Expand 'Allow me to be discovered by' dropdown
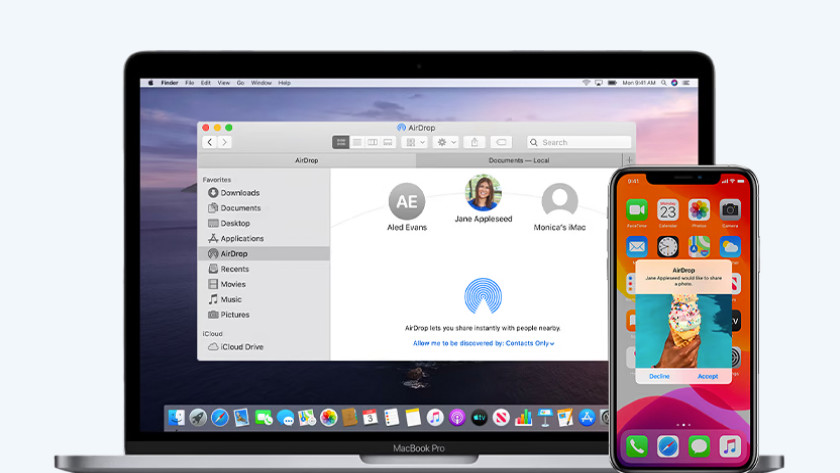This screenshot has width=840, height=473. 483,343
